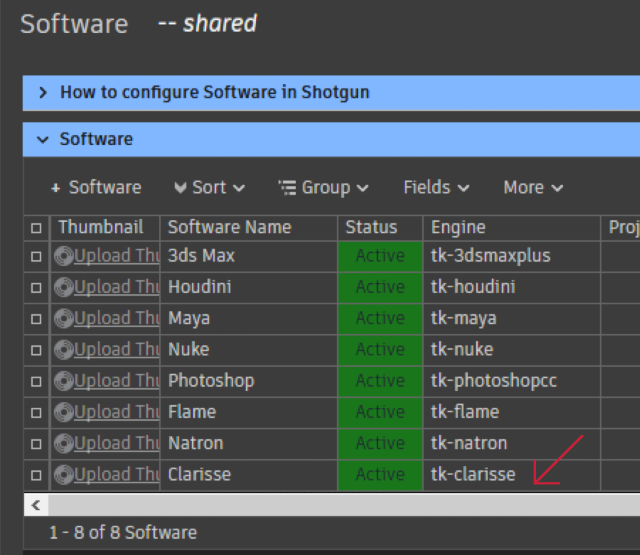The image size is (640, 555).
Task: Click the green Active status of Maya
Action: (380, 319)
